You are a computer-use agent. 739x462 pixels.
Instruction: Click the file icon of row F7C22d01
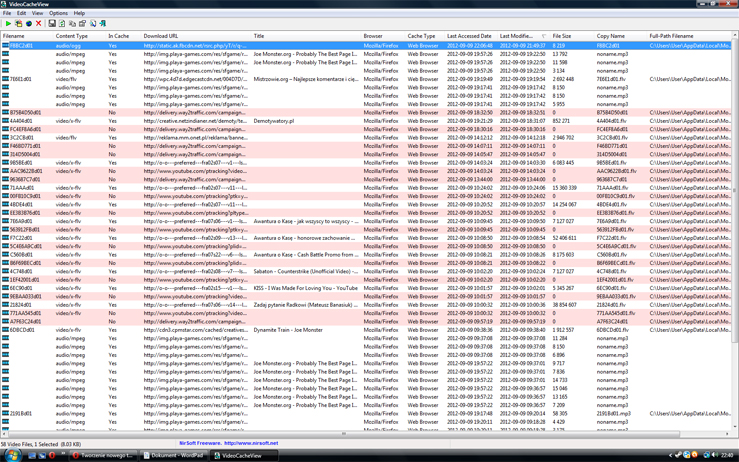(x=6, y=238)
